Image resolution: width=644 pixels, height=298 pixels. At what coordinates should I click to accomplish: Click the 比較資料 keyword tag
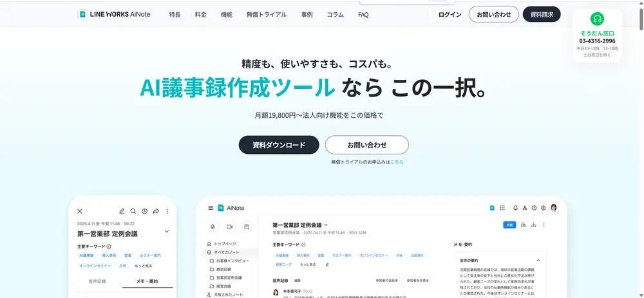417,256
